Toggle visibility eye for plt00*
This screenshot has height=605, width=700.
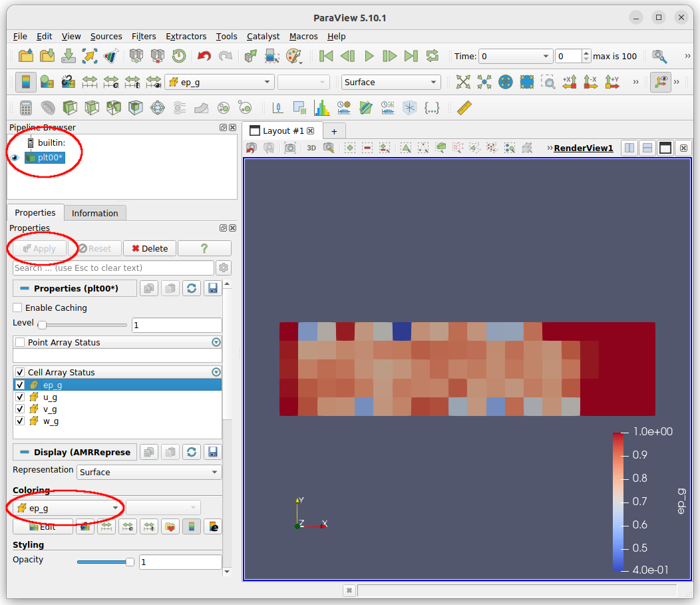tap(15, 158)
